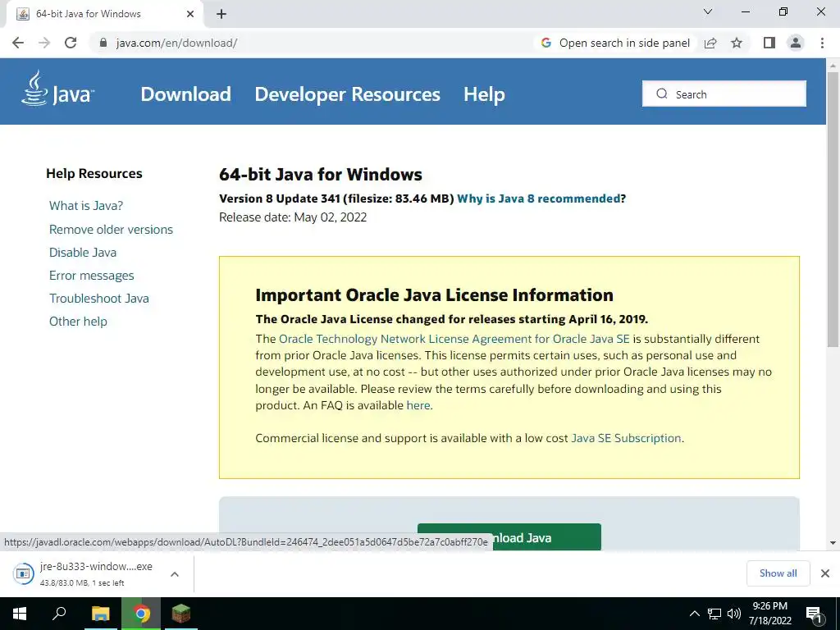The image size is (840, 630).
Task: Click the FAQ 'here' link
Action: click(x=418, y=405)
